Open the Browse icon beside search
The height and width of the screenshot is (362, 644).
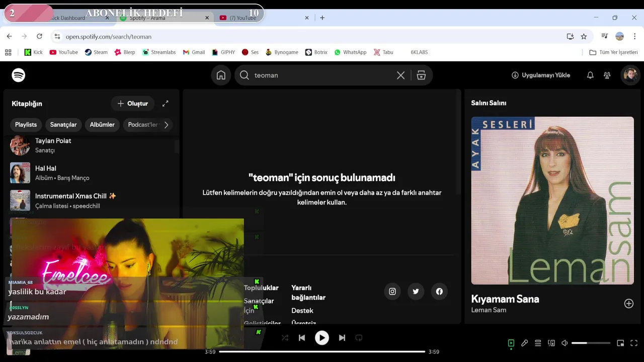(421, 75)
